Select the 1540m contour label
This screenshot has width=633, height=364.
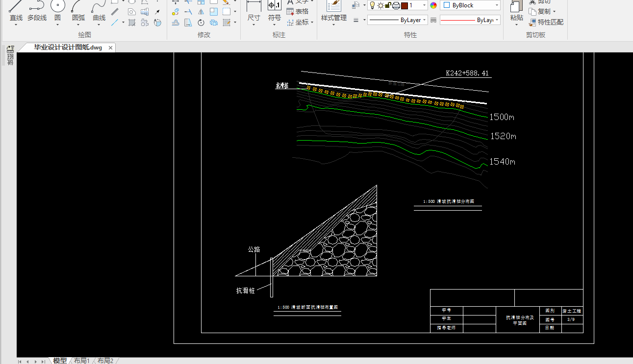click(x=503, y=161)
